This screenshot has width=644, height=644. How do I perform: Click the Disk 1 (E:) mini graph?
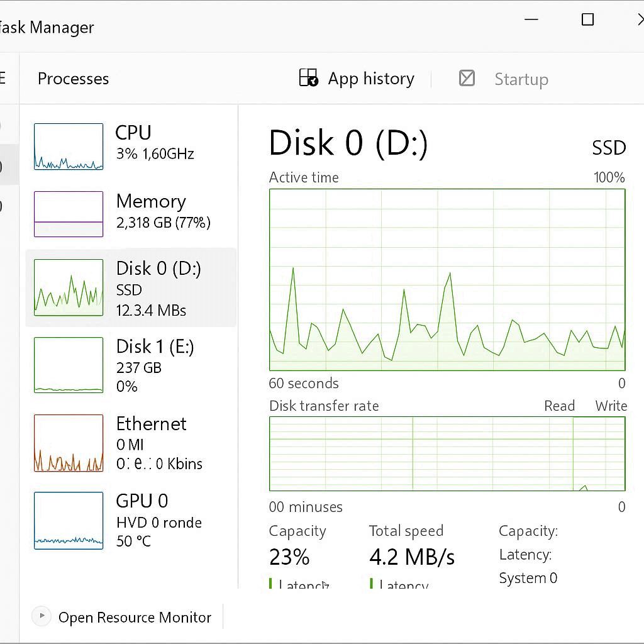(69, 365)
